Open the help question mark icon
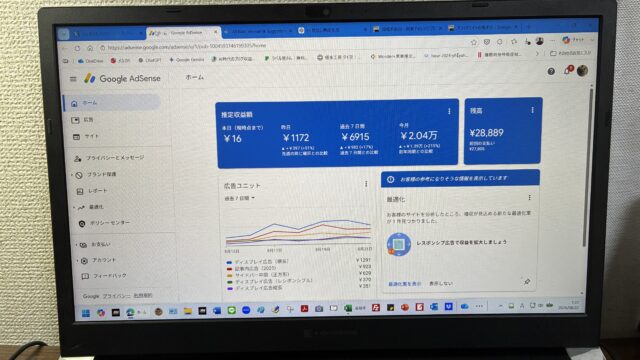Screen dimensions: 640x360 [551, 71]
